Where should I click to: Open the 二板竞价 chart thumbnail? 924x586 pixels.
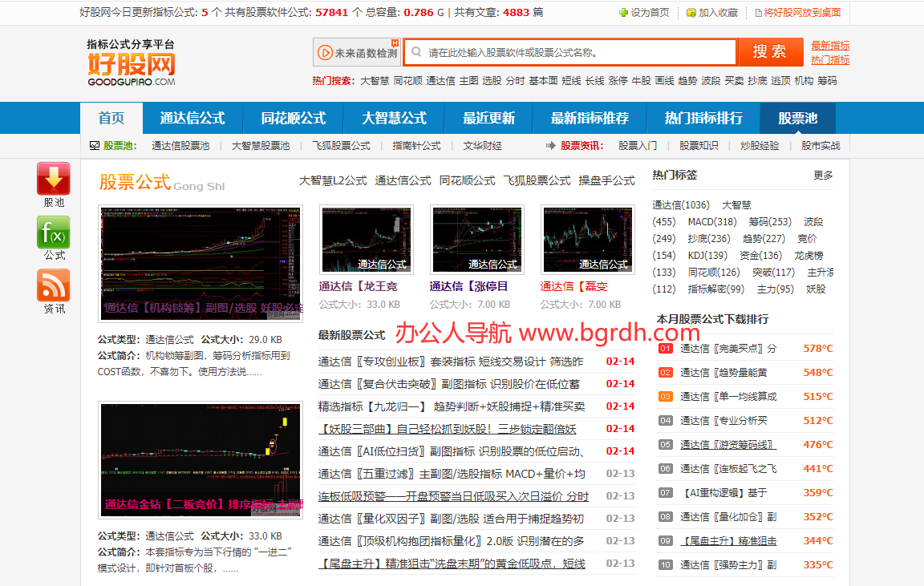(x=201, y=460)
